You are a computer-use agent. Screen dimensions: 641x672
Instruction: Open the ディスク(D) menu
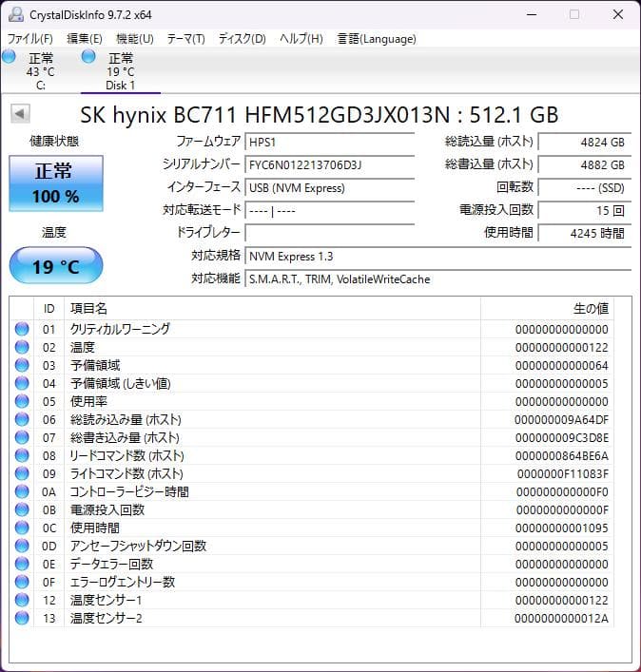click(243, 39)
